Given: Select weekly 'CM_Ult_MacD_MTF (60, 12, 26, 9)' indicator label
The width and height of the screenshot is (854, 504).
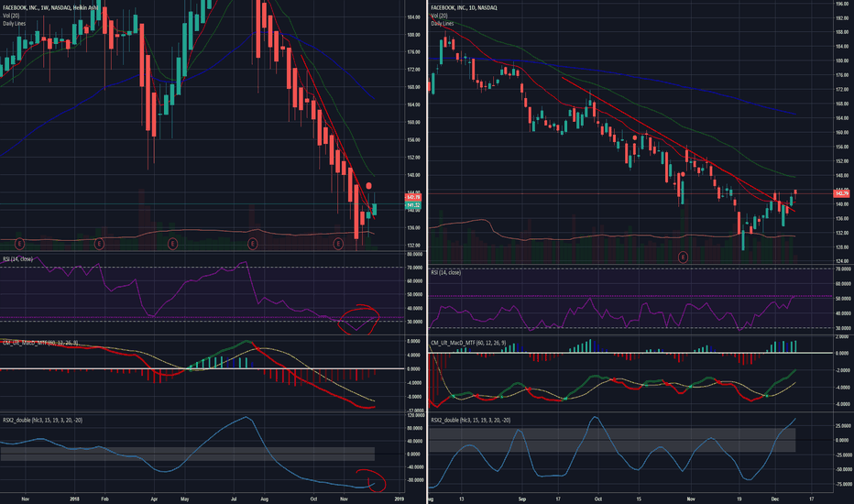Looking at the screenshot, I should click(40, 343).
